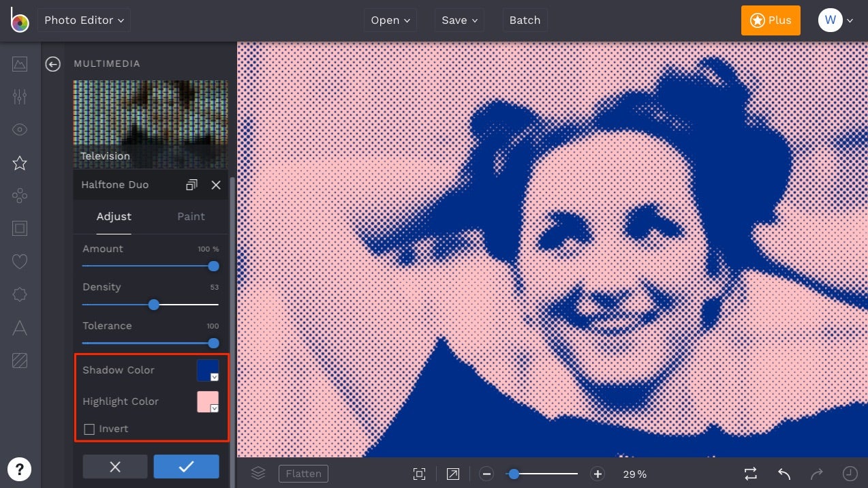The image size is (868, 488).
Task: Select the Retouch eye icon in the sidebar
Action: coord(19,129)
